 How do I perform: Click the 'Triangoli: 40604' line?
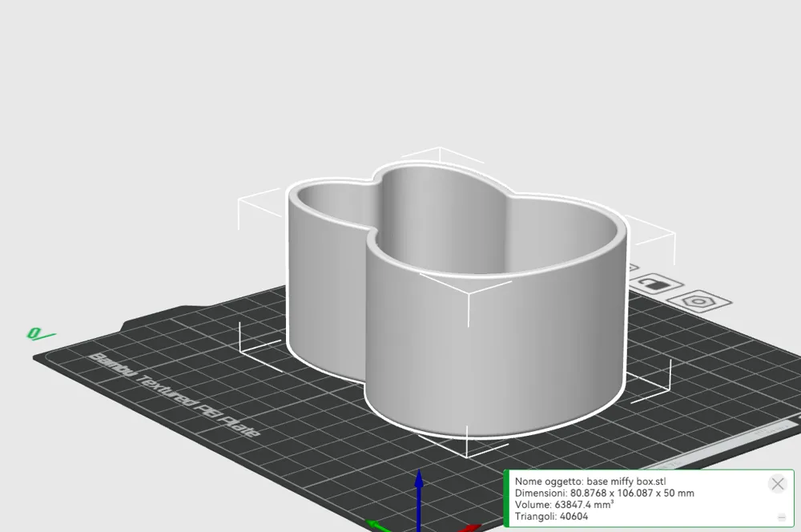[551, 517]
